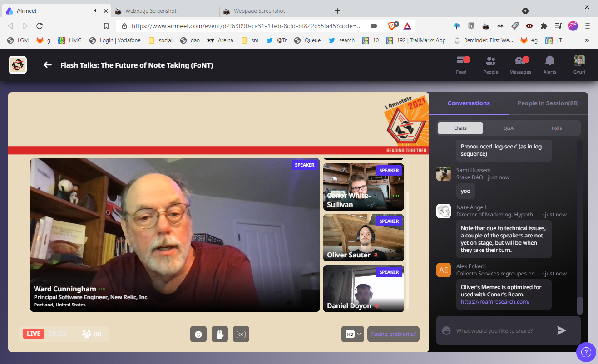
Task: Click the price tag extension icon
Action: [x=515, y=26]
